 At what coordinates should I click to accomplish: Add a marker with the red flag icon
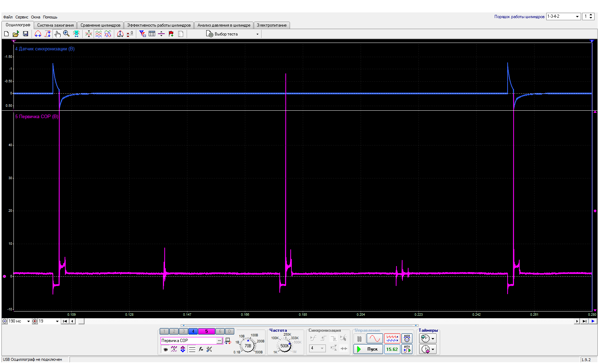pyautogui.click(x=171, y=34)
